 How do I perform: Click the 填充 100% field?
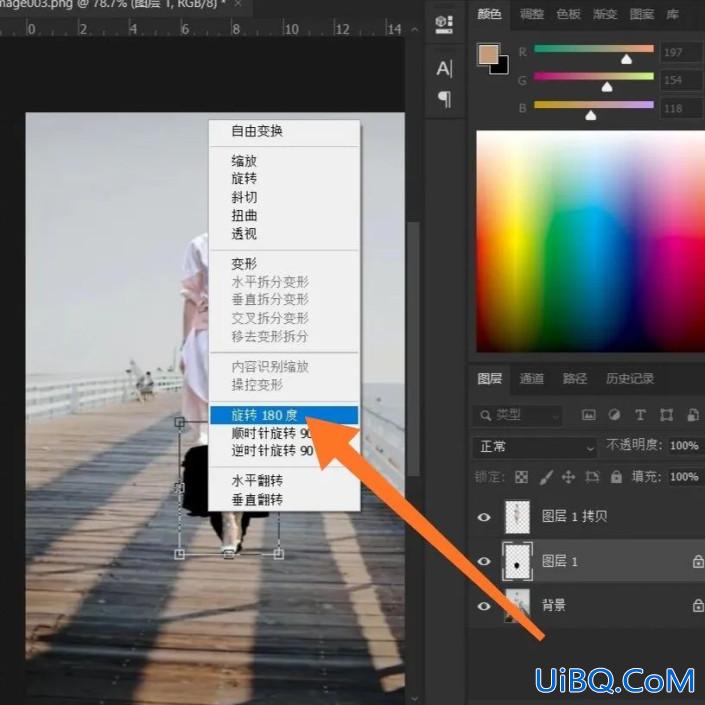click(684, 477)
